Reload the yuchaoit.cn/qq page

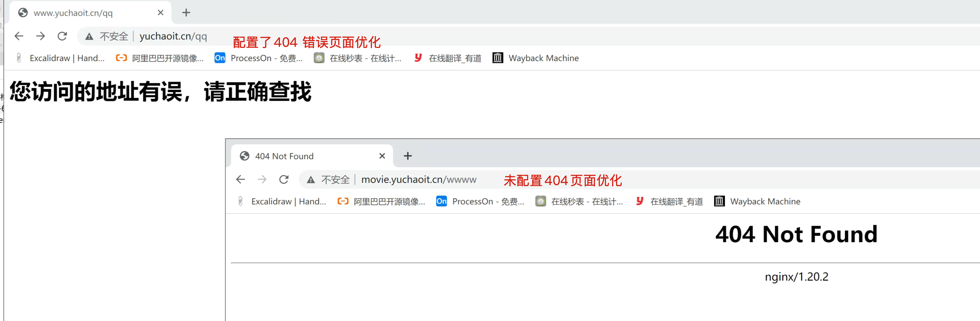(62, 36)
